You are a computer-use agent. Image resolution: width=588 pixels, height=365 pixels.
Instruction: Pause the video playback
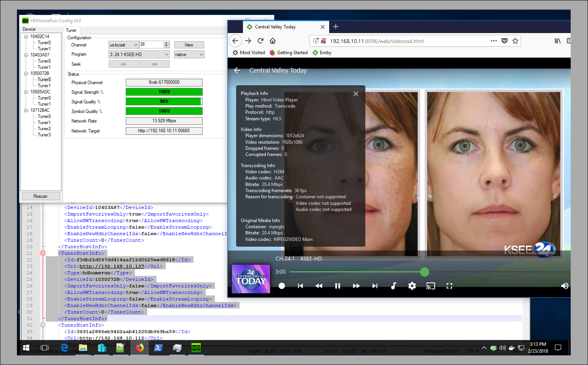tap(337, 286)
